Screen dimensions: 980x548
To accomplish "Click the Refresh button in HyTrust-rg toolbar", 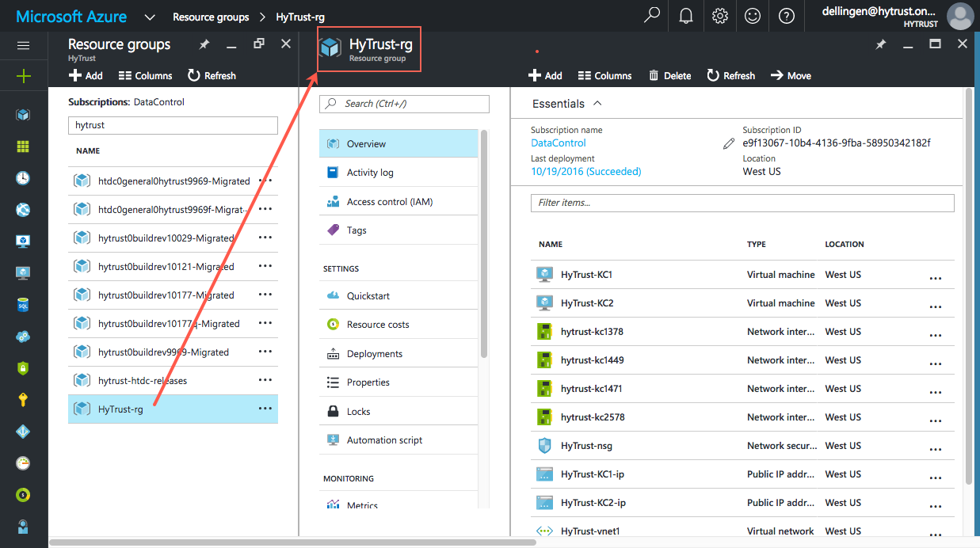I will (x=730, y=75).
